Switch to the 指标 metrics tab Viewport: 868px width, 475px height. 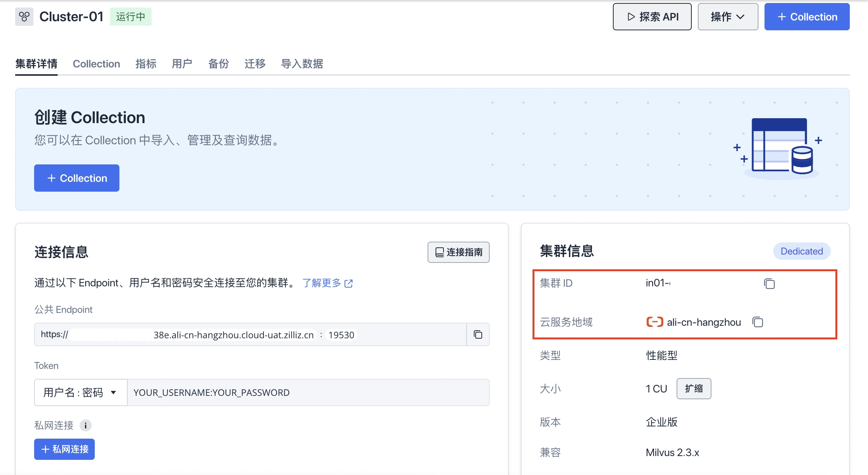[x=146, y=64]
